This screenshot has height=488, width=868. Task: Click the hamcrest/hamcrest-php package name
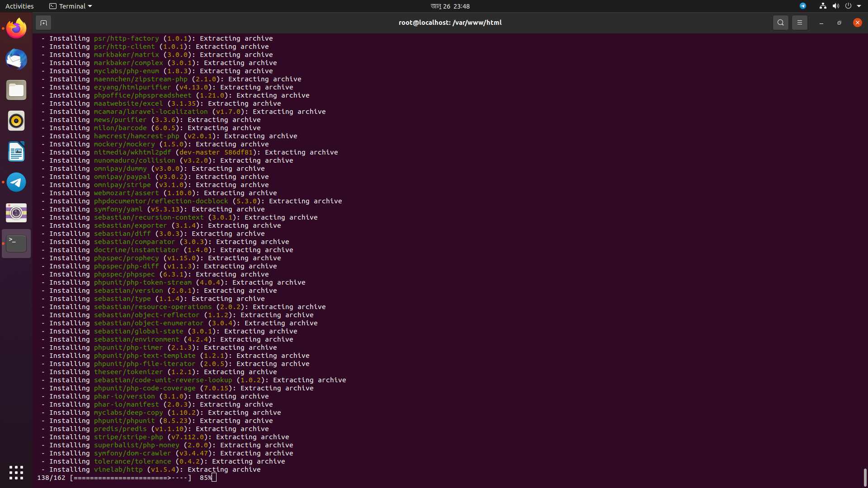point(137,136)
